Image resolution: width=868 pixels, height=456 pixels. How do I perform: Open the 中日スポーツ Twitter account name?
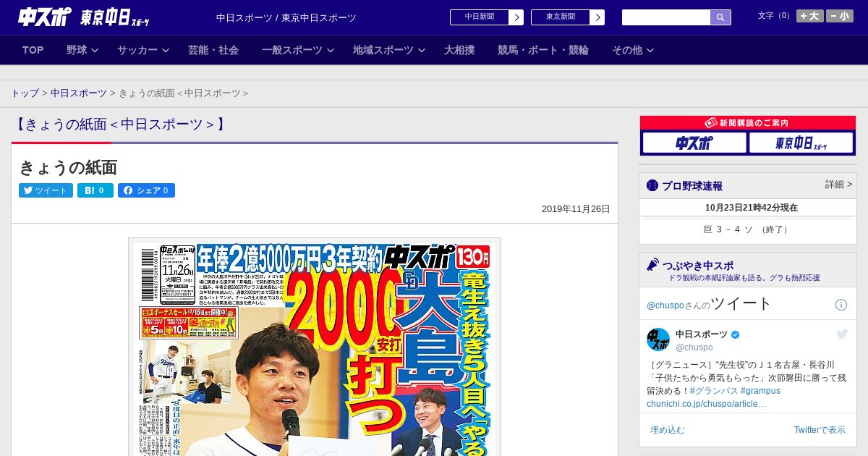pos(702,334)
